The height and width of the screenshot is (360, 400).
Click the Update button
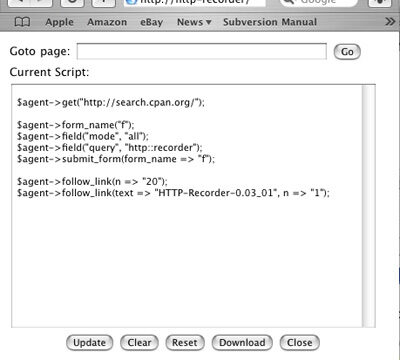click(x=89, y=343)
